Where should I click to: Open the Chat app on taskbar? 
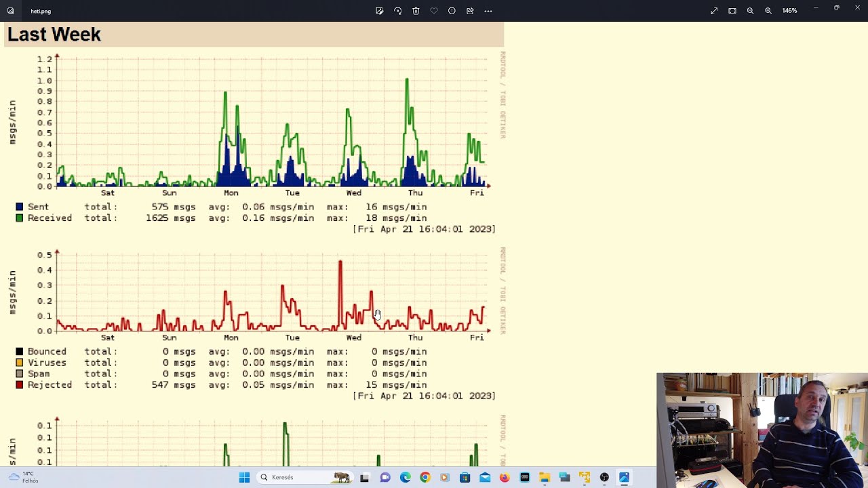click(385, 477)
